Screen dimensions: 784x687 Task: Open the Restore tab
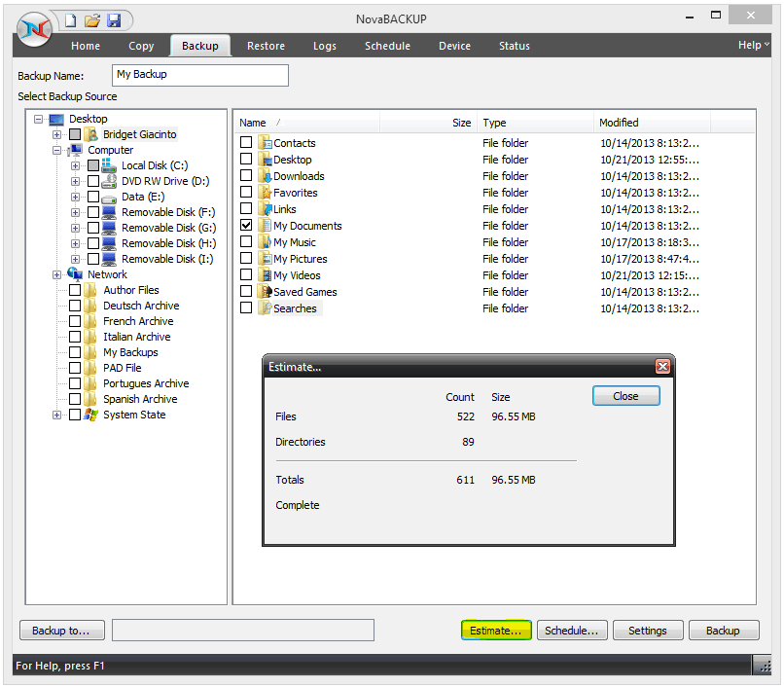pyautogui.click(x=266, y=46)
